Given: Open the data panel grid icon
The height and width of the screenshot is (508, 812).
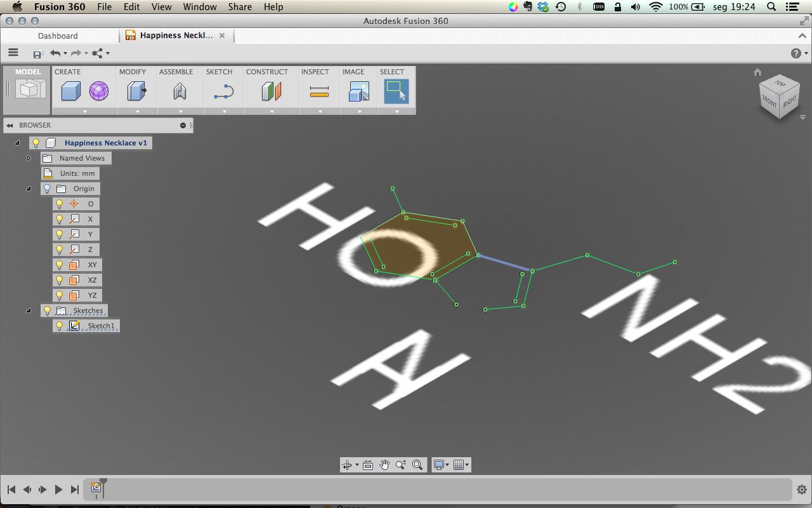Looking at the screenshot, I should (13, 53).
